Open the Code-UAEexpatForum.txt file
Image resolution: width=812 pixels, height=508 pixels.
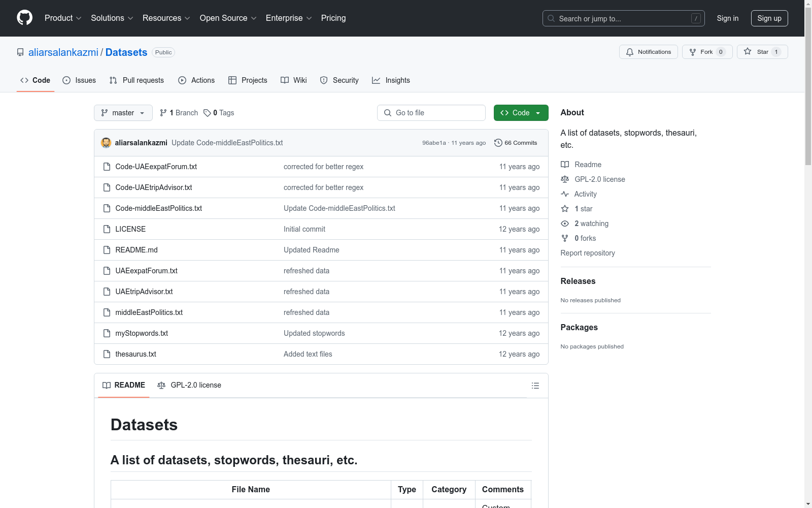click(x=156, y=167)
